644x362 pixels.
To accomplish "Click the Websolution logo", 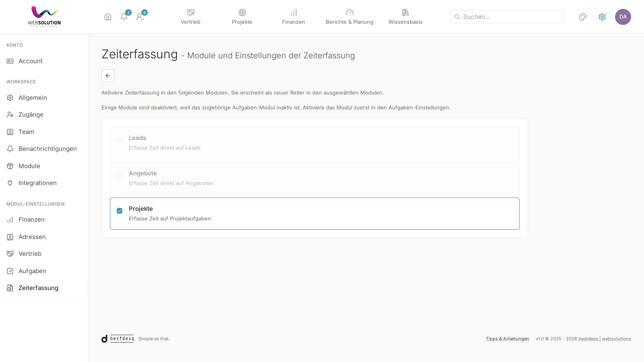I will pyautogui.click(x=44, y=16).
